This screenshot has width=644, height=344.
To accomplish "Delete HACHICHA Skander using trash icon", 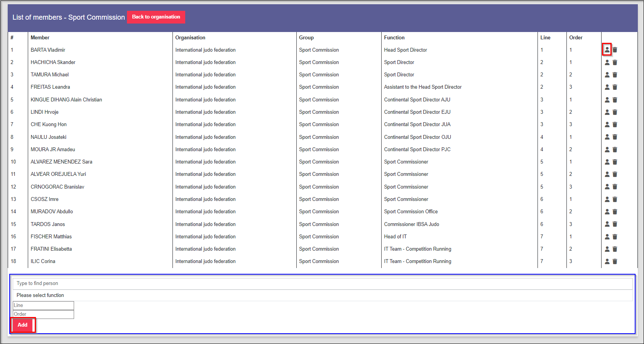I will pos(615,62).
